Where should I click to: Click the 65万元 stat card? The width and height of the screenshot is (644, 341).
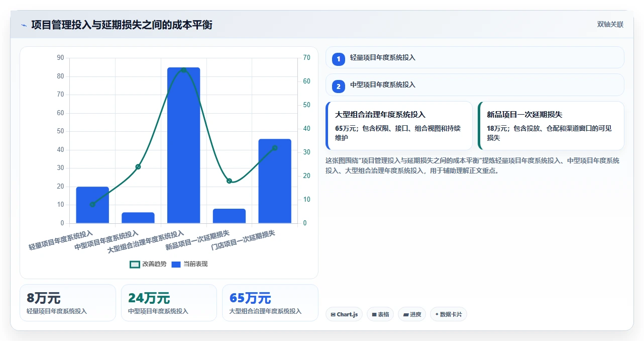click(270, 303)
